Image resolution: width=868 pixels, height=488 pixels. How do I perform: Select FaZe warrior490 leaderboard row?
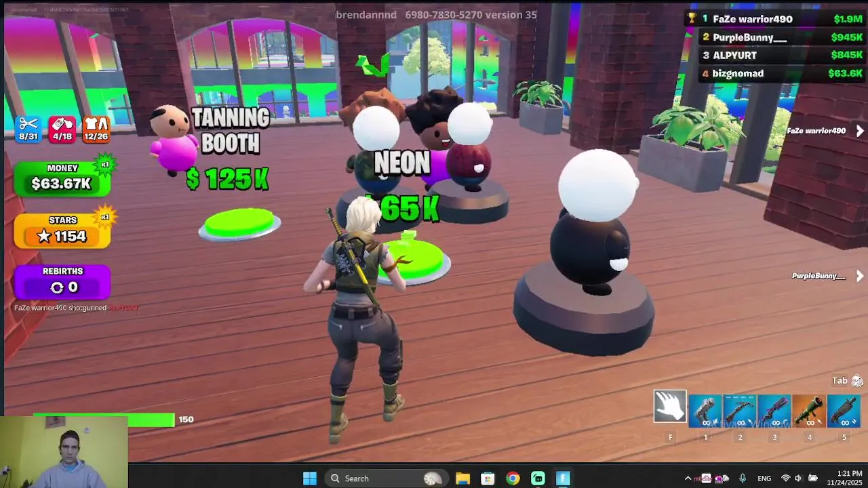point(774,19)
